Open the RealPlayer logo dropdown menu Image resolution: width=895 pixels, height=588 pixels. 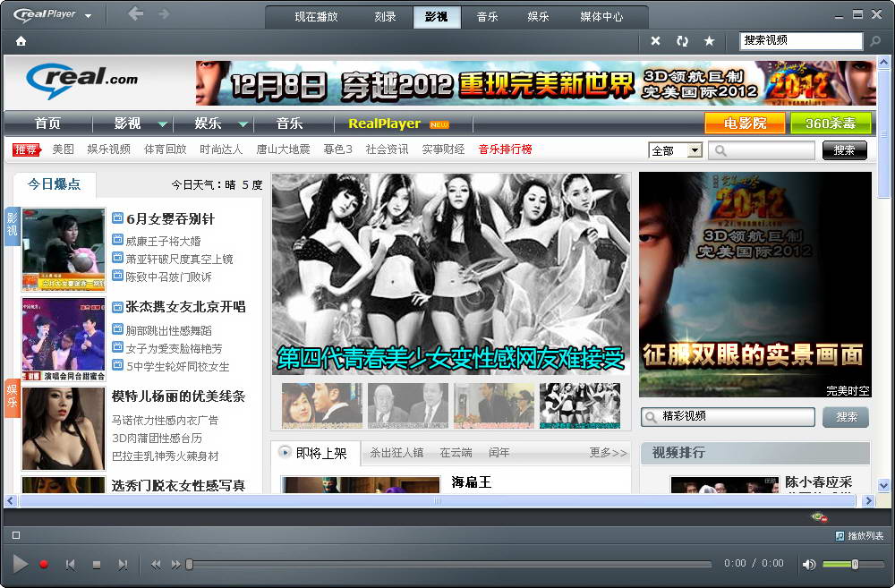click(49, 14)
